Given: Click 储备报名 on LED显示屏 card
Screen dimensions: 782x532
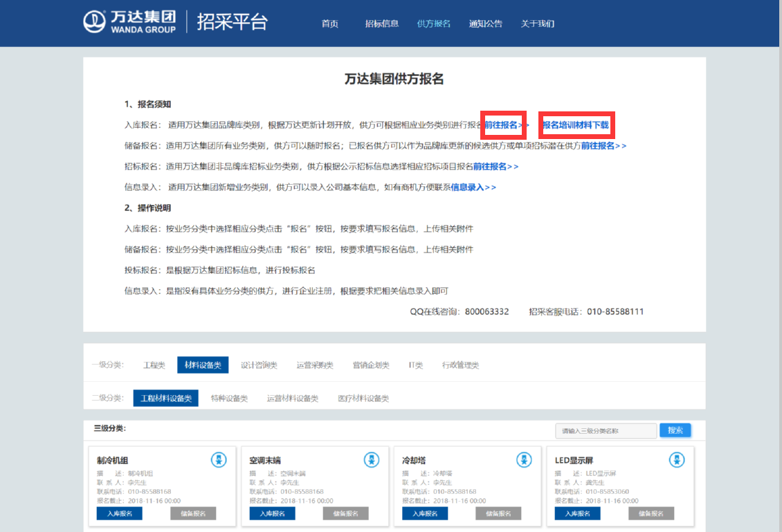Looking at the screenshot, I should (651, 513).
